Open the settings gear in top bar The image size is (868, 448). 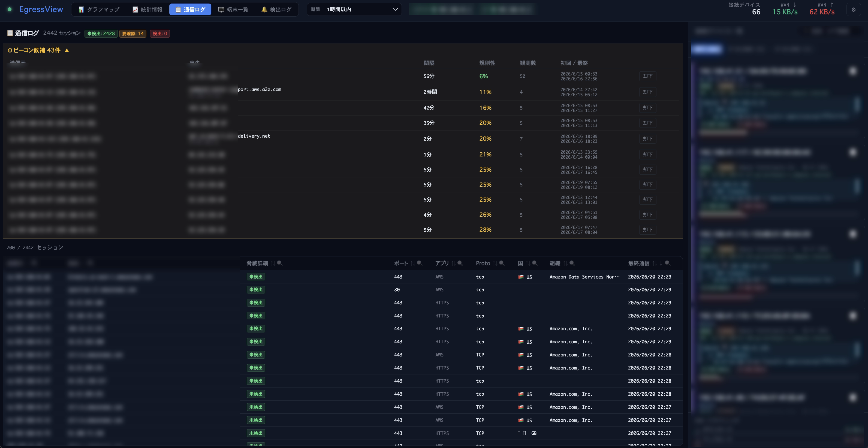[854, 10]
